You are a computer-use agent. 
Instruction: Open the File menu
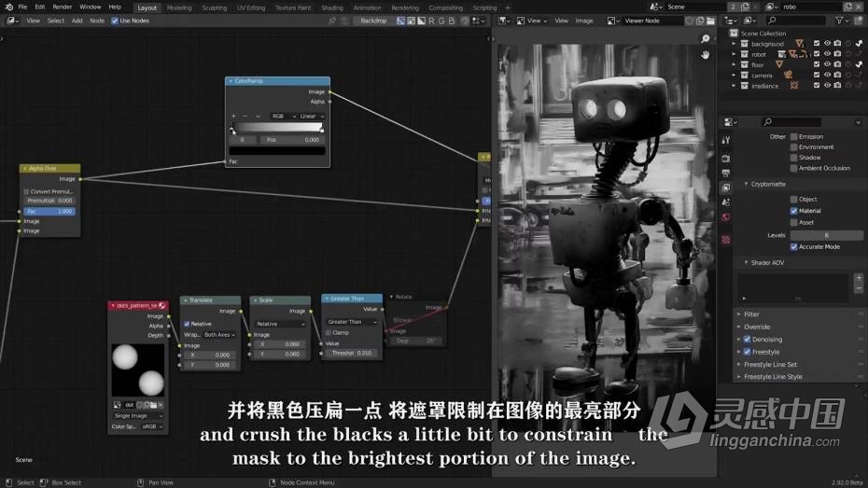click(x=22, y=7)
